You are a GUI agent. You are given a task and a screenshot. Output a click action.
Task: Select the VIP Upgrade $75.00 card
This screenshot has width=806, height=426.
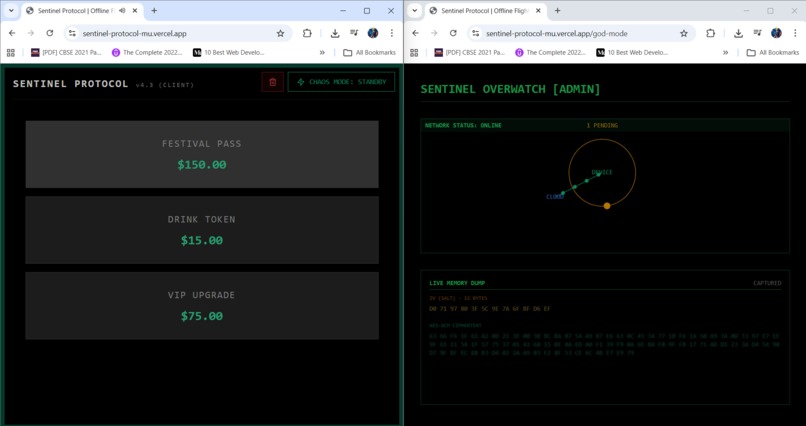pos(202,306)
